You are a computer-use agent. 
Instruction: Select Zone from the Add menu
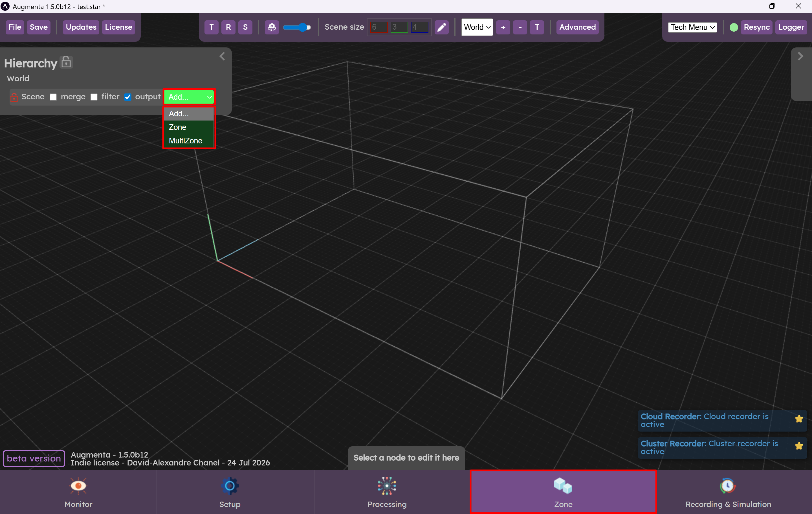(x=178, y=127)
